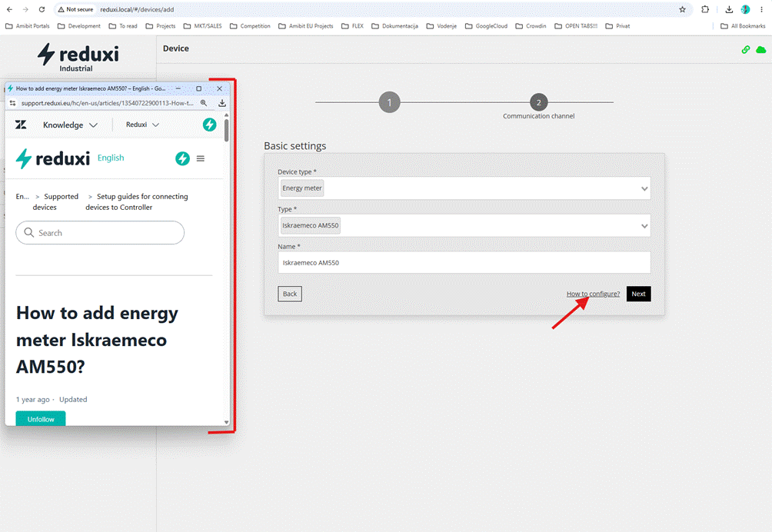
Task: Open the MKT/SALES bookmark folder
Action: point(202,26)
